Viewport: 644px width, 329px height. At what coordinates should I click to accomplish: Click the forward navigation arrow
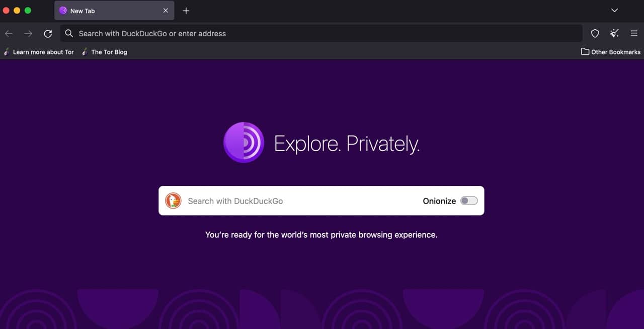(x=28, y=34)
